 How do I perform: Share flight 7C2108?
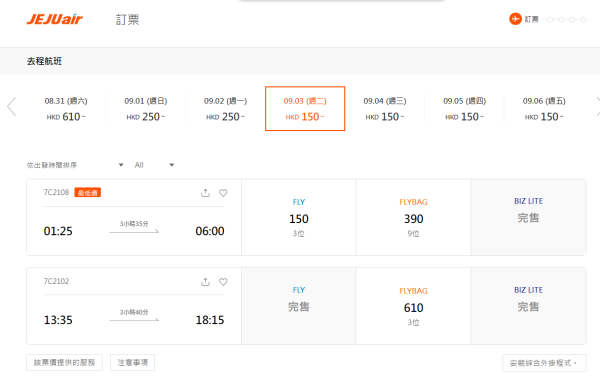coord(205,193)
